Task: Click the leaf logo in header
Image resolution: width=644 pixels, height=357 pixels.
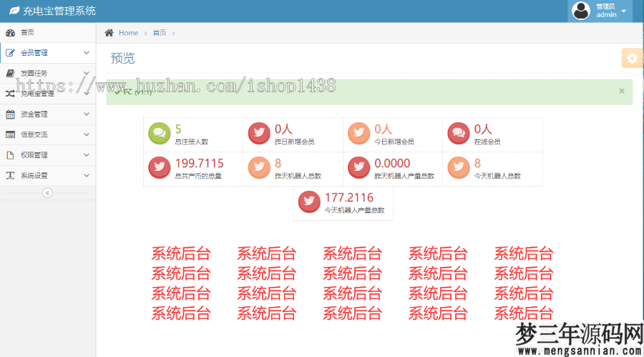Action: click(14, 11)
